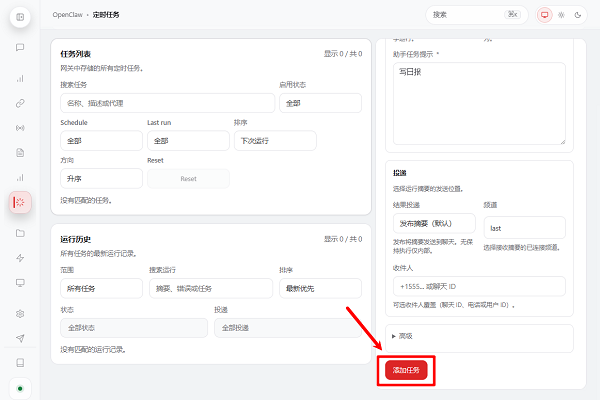600x400 pixels.
Task: Open the monitor nodes sidebar icon
Action: 20,283
